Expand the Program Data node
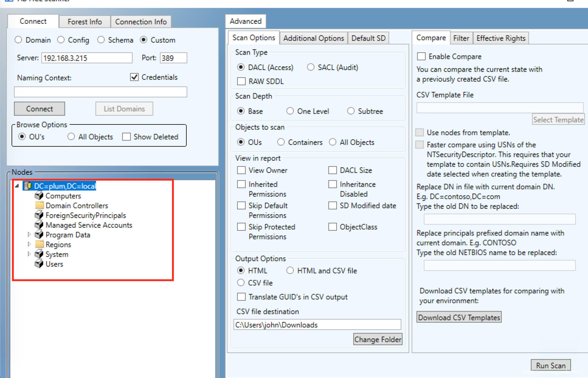Viewport: 588px width, 378px height. pyautogui.click(x=29, y=234)
